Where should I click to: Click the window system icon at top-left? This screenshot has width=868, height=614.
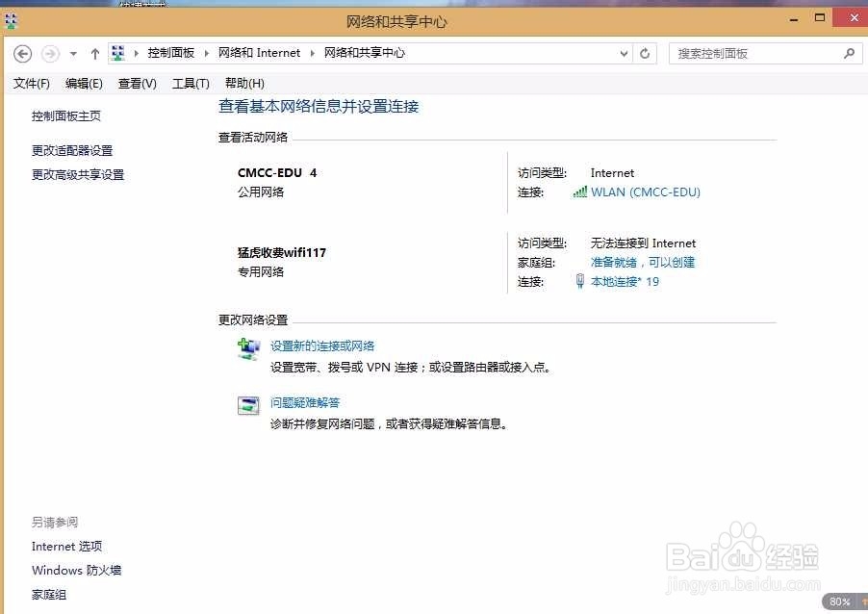coord(11,17)
